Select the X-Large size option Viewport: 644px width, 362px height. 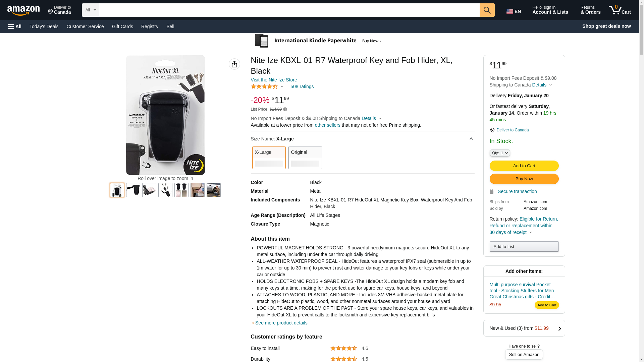click(269, 158)
